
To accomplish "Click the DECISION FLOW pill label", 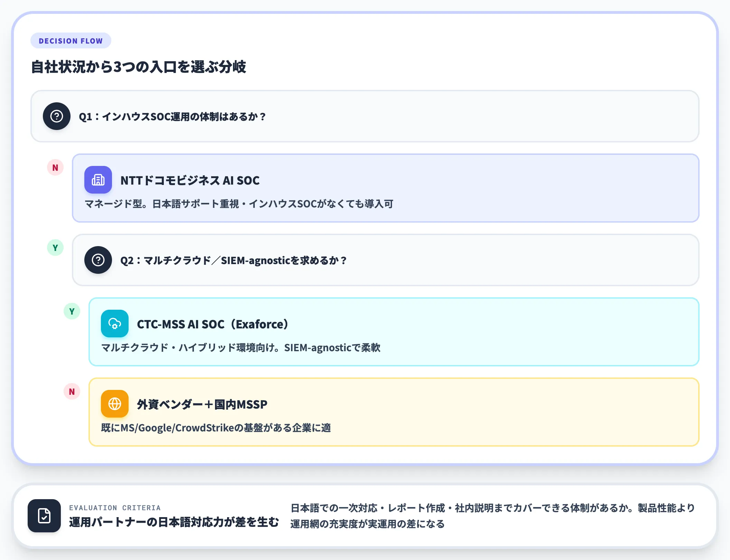I will 71,41.
